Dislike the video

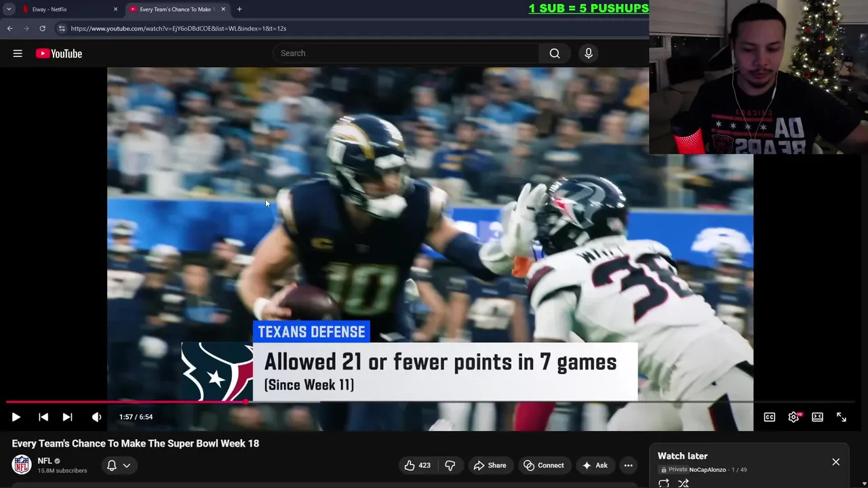click(450, 466)
